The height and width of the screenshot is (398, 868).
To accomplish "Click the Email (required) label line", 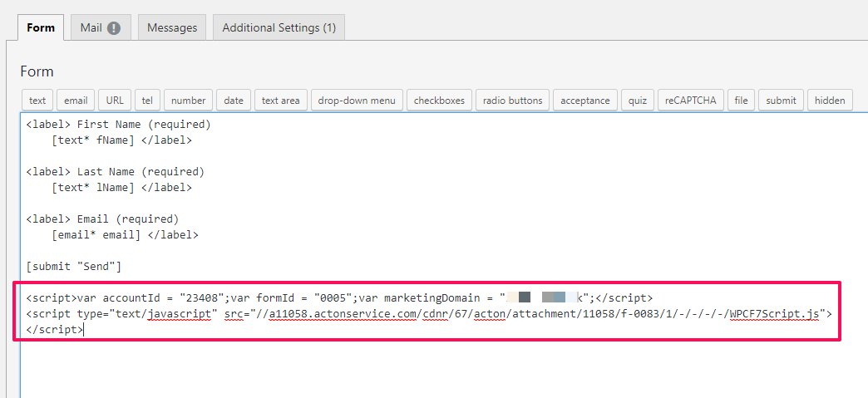I will (102, 219).
